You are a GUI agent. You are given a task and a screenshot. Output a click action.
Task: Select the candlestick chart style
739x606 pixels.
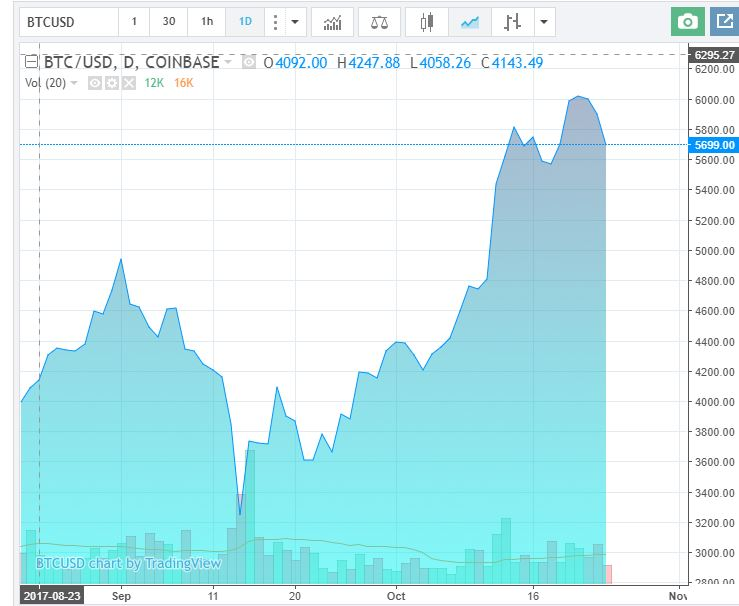[x=427, y=22]
